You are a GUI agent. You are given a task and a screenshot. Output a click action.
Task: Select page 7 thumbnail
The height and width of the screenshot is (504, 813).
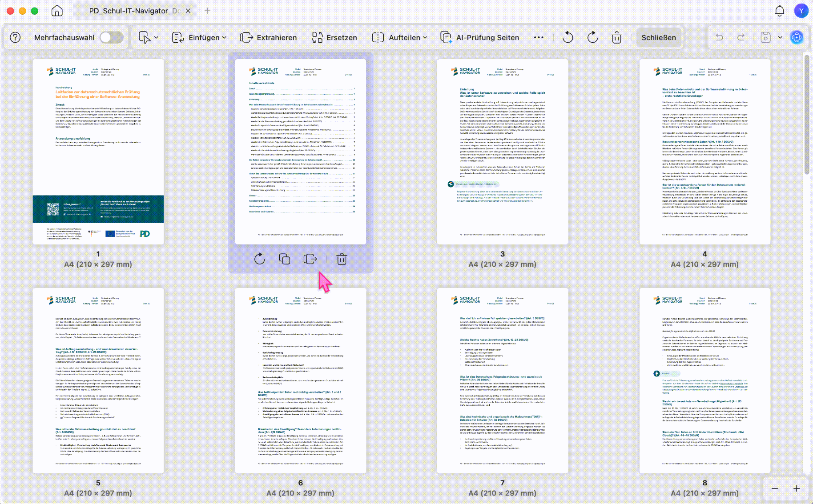[503, 381]
